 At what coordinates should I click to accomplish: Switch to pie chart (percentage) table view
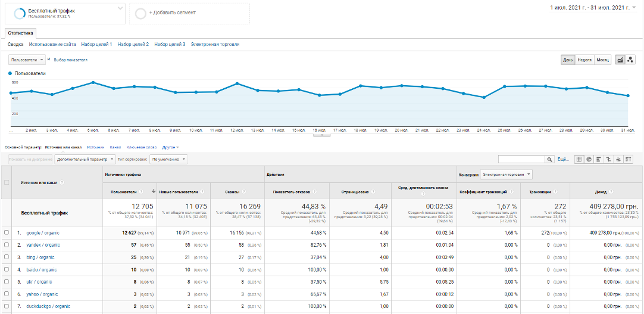click(x=589, y=159)
